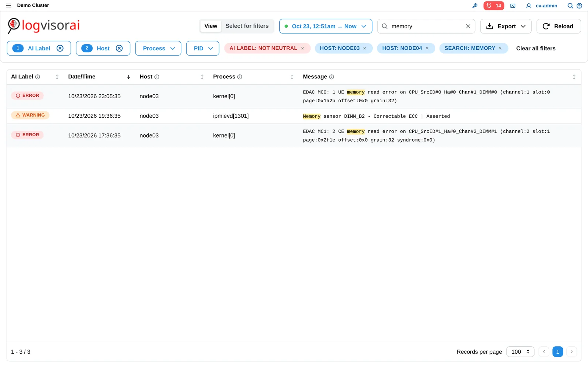Sort by Message column

pyautogui.click(x=574, y=77)
